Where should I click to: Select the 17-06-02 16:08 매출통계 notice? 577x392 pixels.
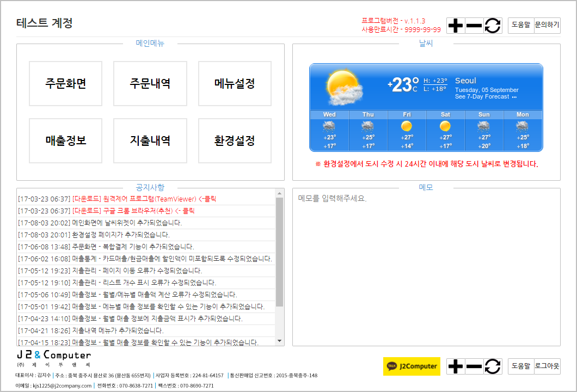146,259
